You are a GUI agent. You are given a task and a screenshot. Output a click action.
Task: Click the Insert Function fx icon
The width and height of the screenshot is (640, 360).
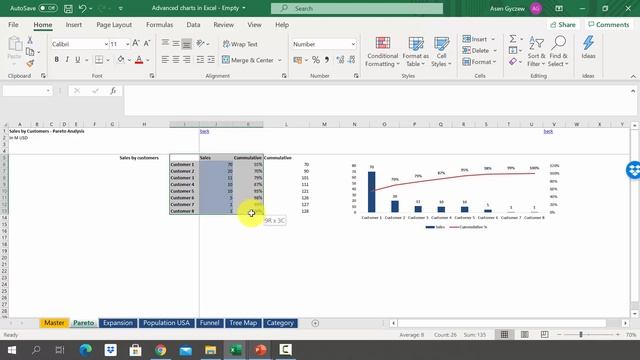click(x=113, y=91)
